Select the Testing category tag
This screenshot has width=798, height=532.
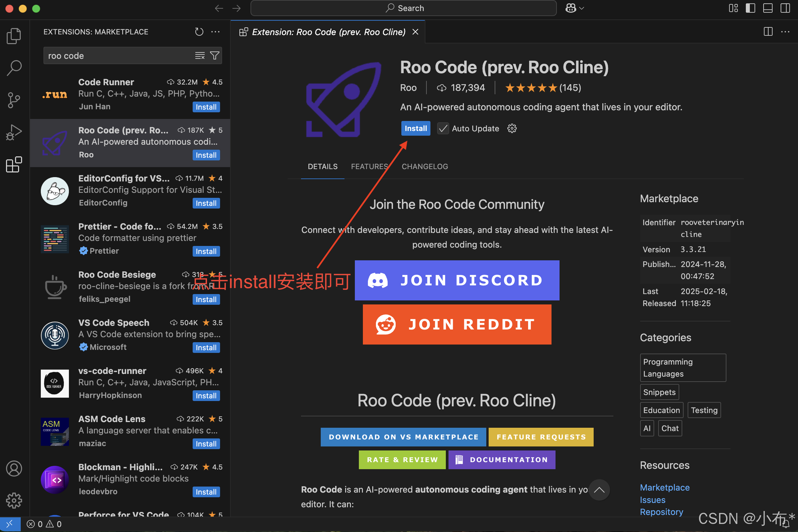[x=704, y=410]
